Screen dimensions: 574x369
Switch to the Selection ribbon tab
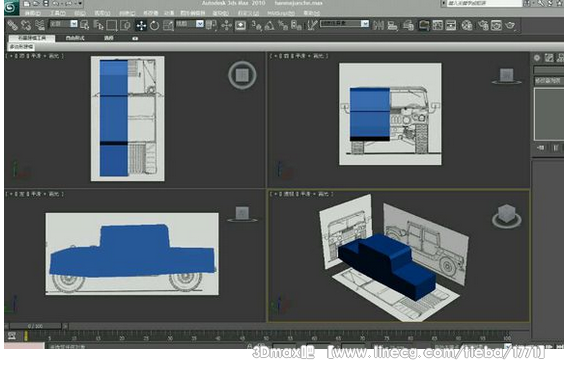click(109, 38)
